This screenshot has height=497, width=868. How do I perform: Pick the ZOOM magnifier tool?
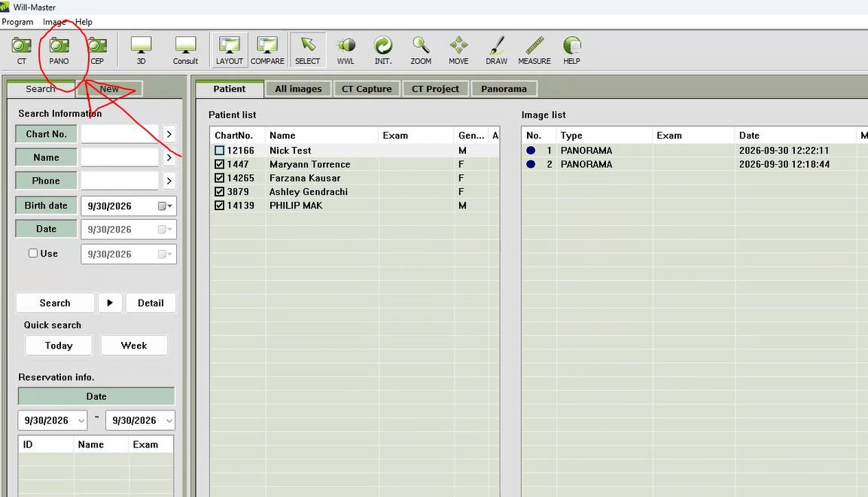(421, 50)
